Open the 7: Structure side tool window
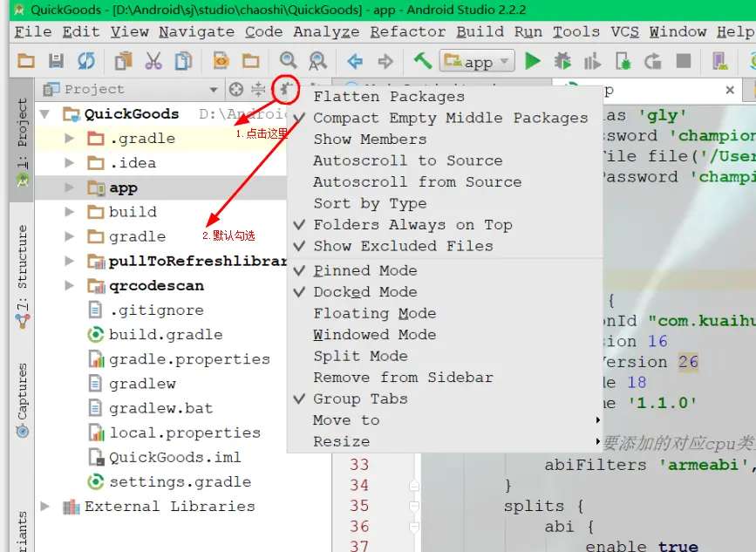The width and height of the screenshot is (756, 552). pyautogui.click(x=22, y=276)
